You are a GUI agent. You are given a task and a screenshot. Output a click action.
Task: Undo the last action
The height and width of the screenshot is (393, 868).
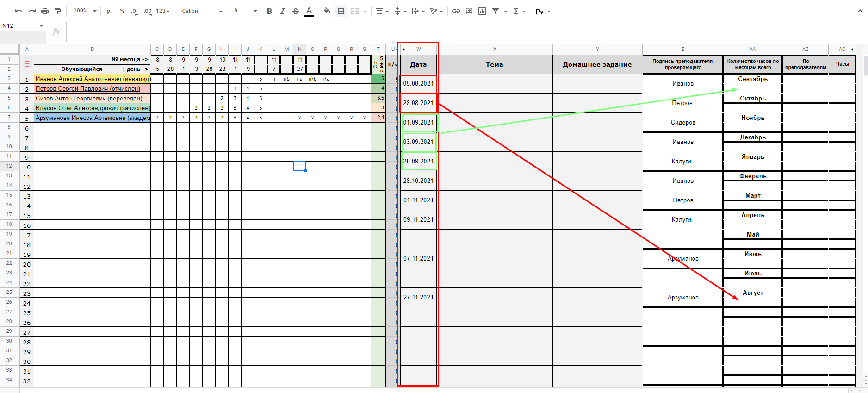pyautogui.click(x=19, y=11)
